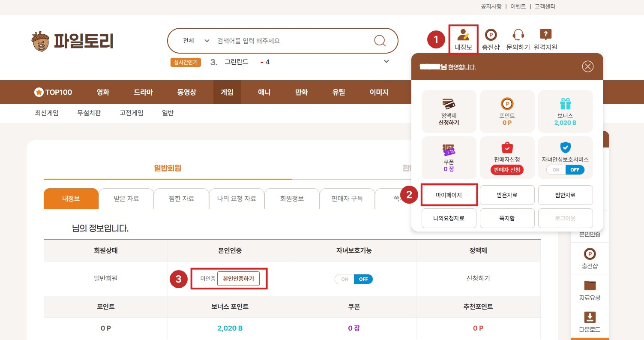Select the 동영상 menu item
This screenshot has width=644, height=340.
pos(187,92)
